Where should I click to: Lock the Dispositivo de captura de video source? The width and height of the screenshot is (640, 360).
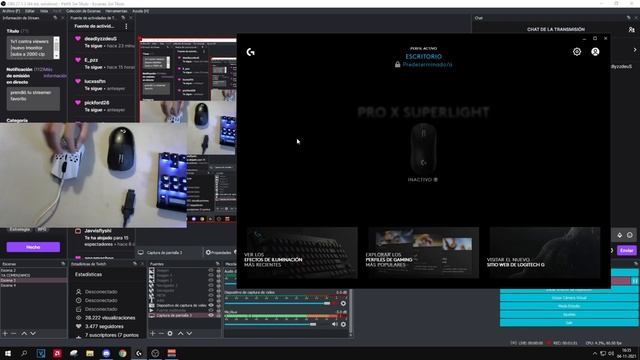point(218,305)
